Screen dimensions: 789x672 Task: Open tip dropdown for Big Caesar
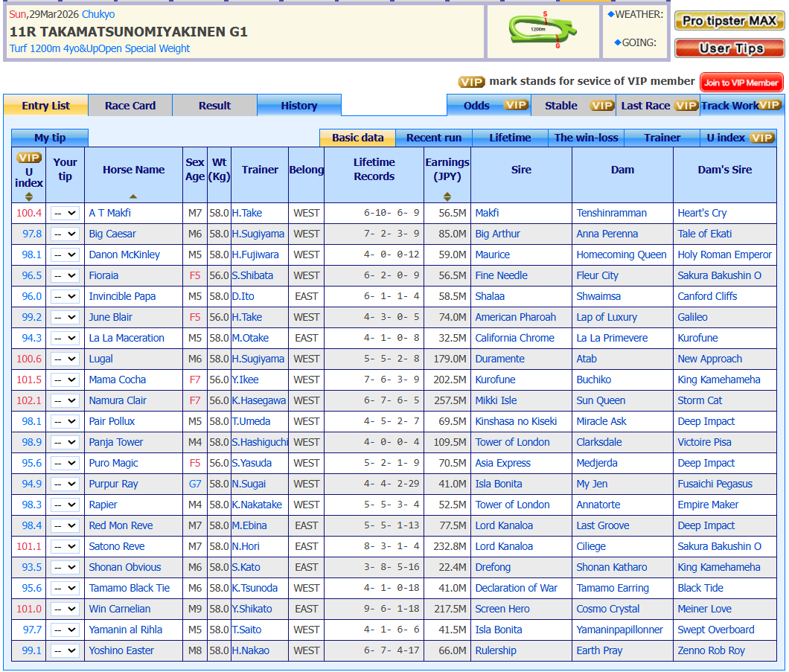(x=65, y=234)
